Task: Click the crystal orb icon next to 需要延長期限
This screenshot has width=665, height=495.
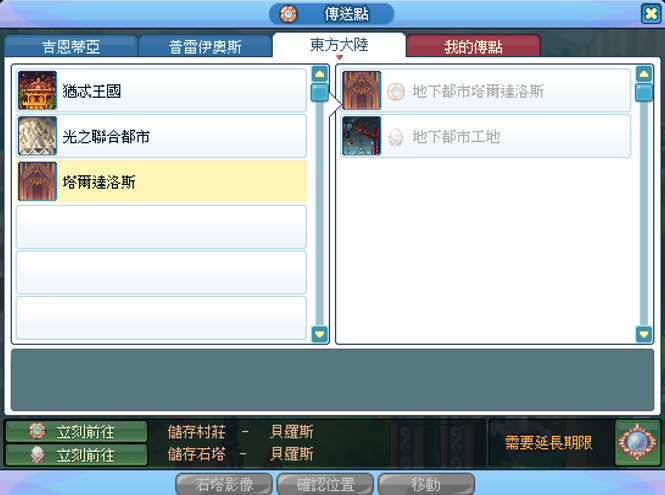Action: [637, 442]
